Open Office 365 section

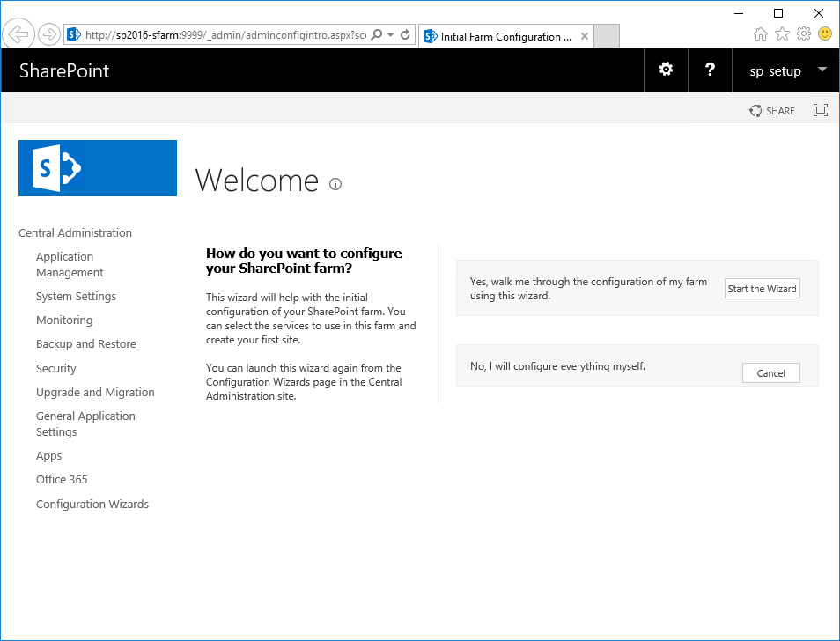(x=62, y=479)
